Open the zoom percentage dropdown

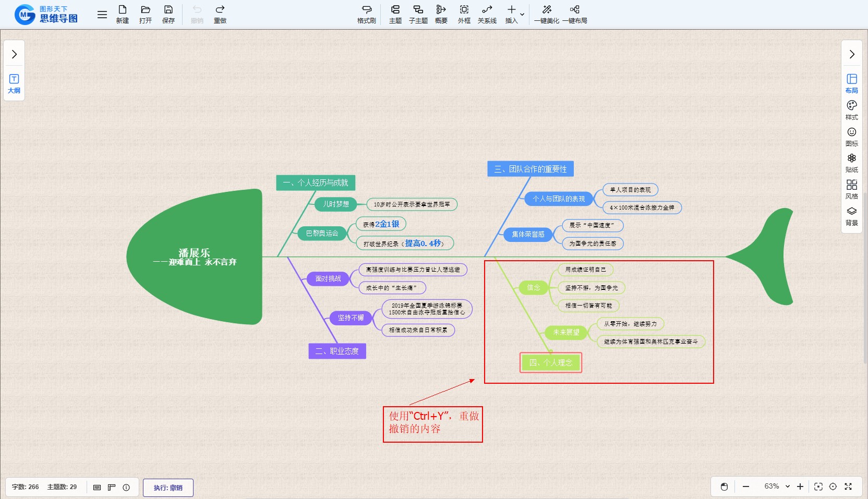788,486
